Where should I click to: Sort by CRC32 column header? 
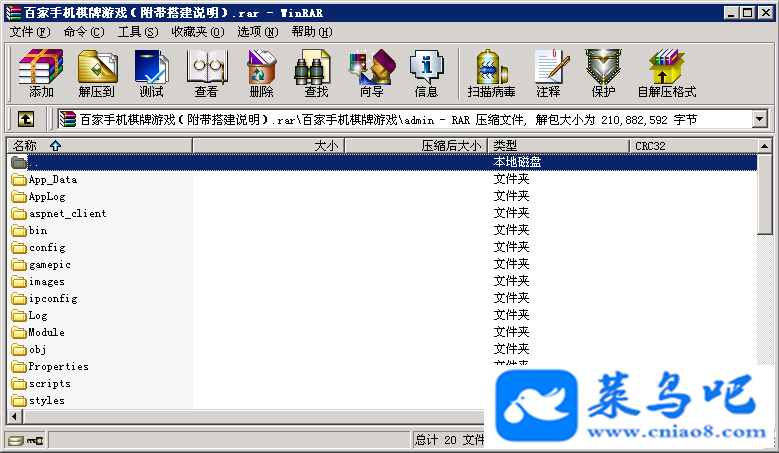694,146
